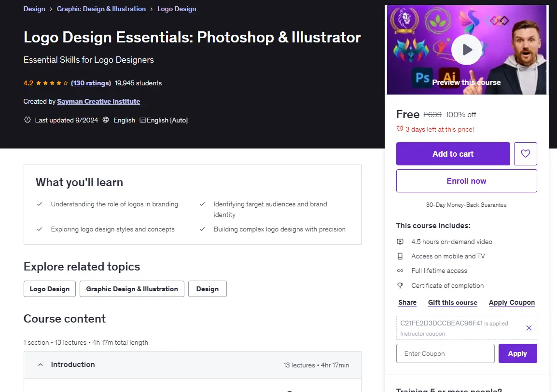Click the lifetime access infinity icon

tap(400, 270)
